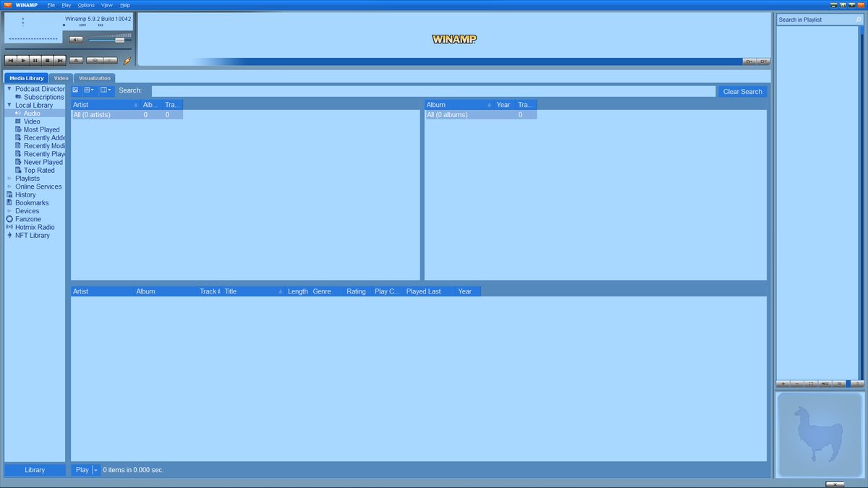Open the Play menu
This screenshot has height=488, width=868.
tap(67, 5)
